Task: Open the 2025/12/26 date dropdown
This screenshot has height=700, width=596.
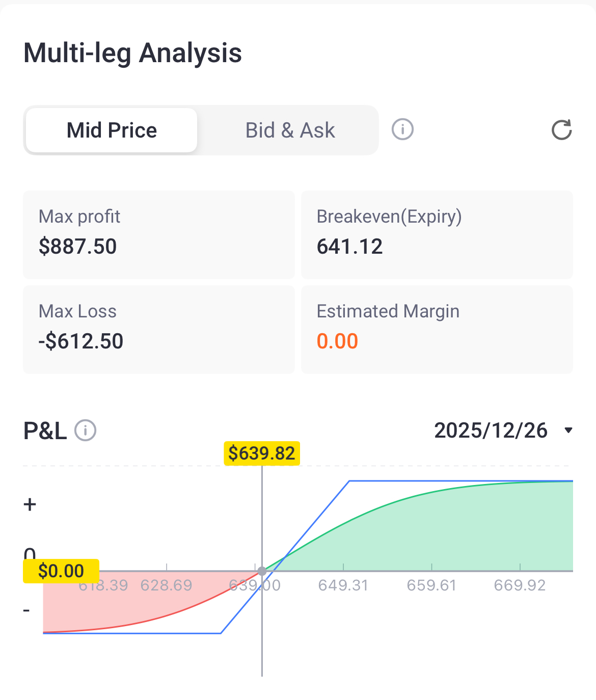Action: (x=491, y=430)
